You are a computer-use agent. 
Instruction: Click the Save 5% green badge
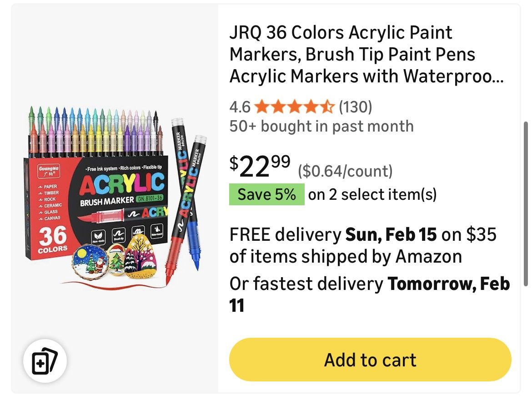click(266, 194)
